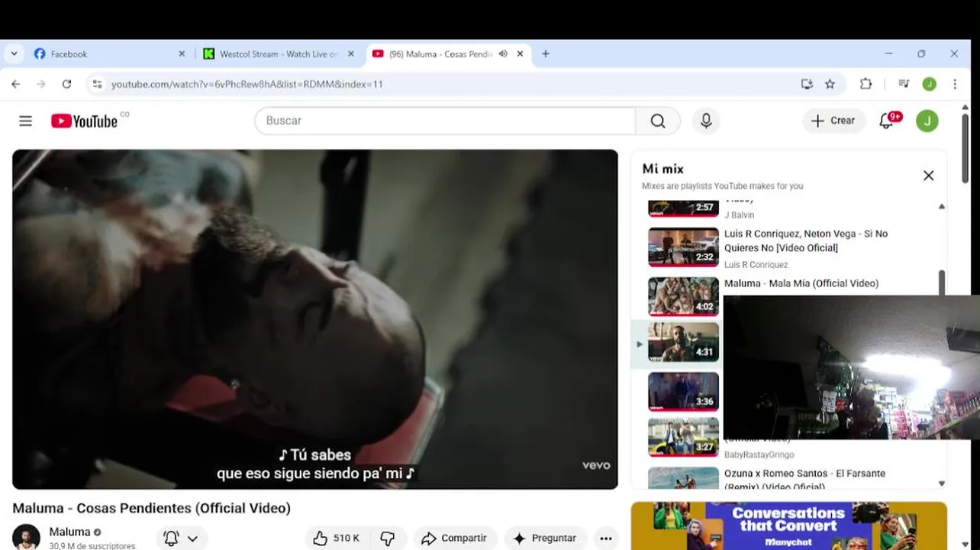Dislike the video with thumbs down

coord(388,539)
